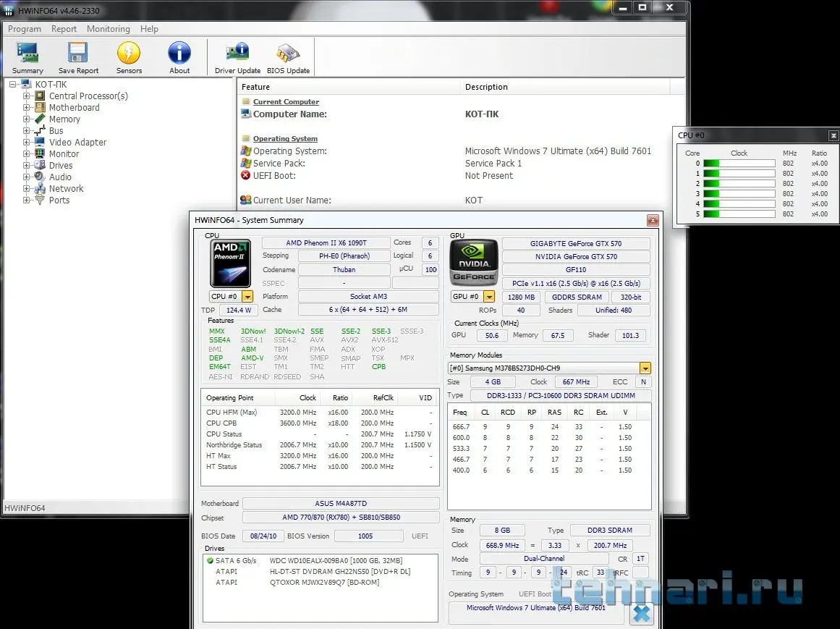Select the Monitor tree icon
The height and width of the screenshot is (629, 840).
(40, 153)
